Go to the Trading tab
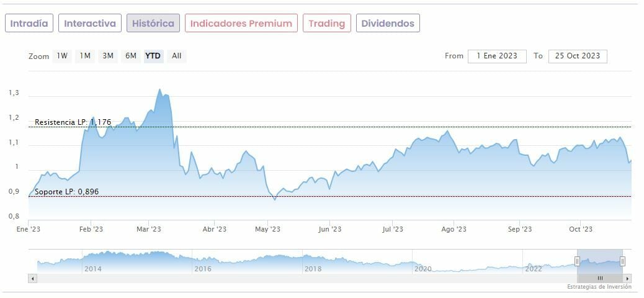This screenshot has width=644, height=298. click(x=326, y=24)
